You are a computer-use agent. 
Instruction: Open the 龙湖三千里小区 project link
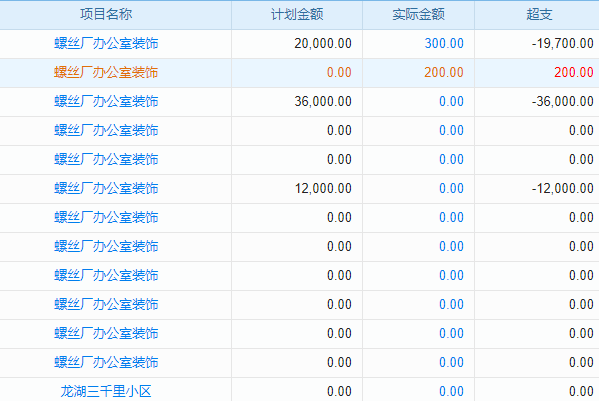click(106, 391)
